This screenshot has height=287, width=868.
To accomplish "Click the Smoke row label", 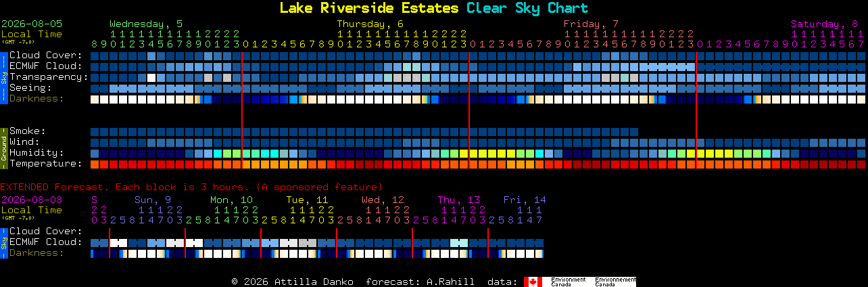I will [27, 131].
